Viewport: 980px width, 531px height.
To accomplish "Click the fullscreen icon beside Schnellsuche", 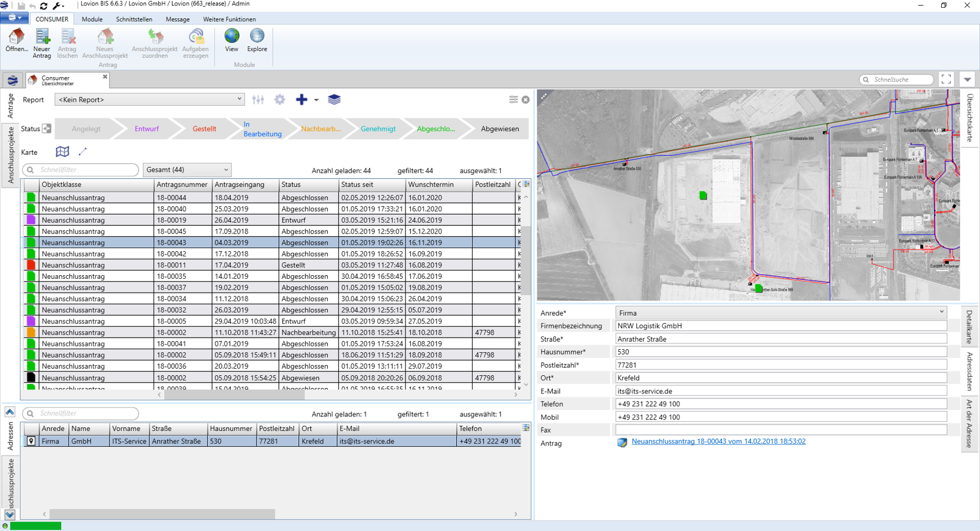I will (x=946, y=79).
